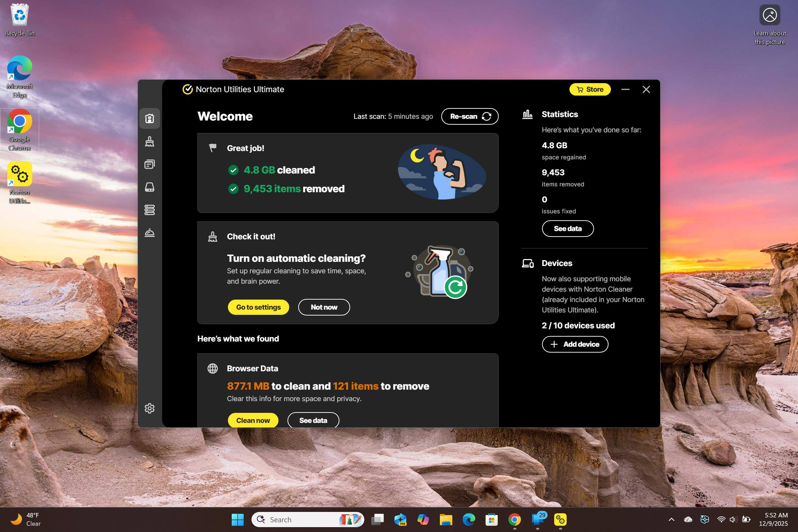Click the Add device button
The width and height of the screenshot is (798, 532).
pos(575,344)
